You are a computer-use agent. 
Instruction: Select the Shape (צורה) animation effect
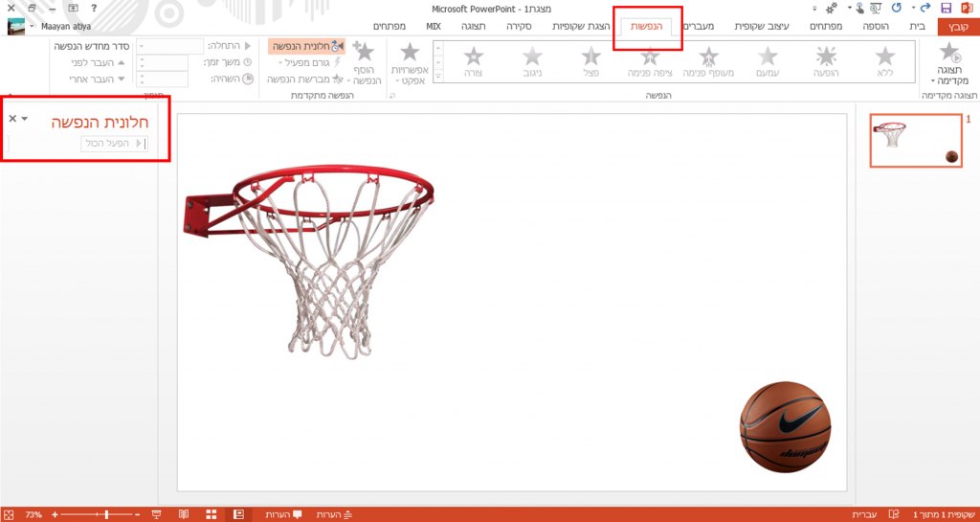(x=473, y=61)
